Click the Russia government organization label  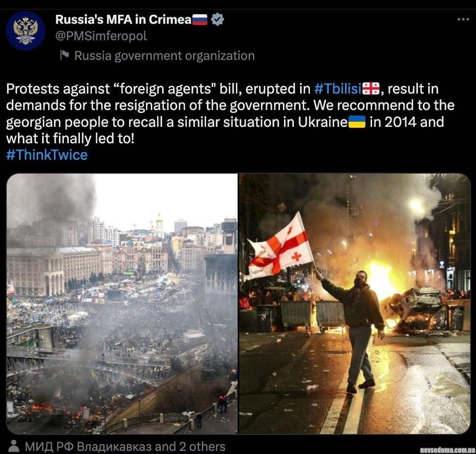(x=164, y=56)
